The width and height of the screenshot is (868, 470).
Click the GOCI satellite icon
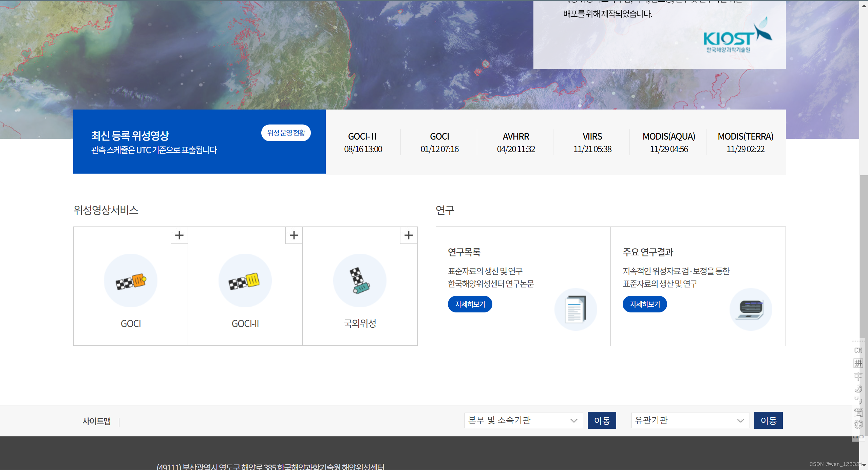coord(131,281)
